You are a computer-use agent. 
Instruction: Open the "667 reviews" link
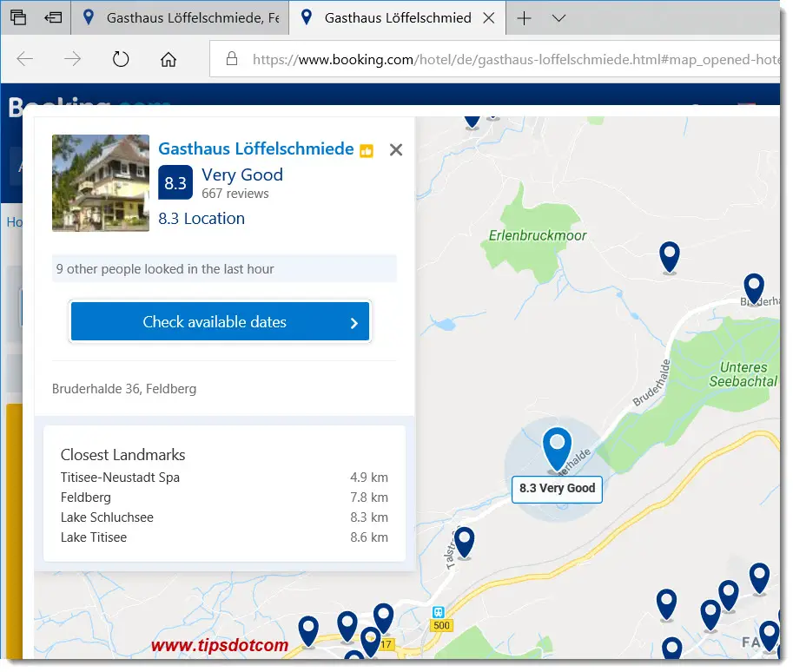(236, 194)
